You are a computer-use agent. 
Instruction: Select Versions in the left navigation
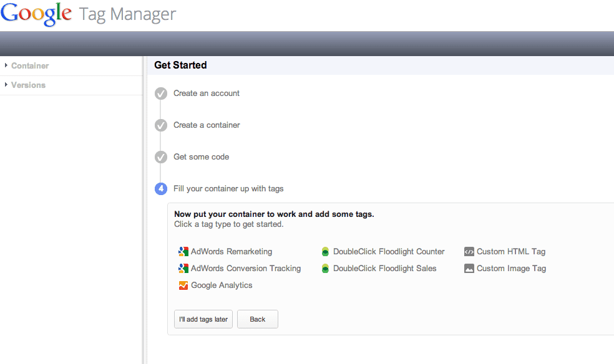point(29,85)
